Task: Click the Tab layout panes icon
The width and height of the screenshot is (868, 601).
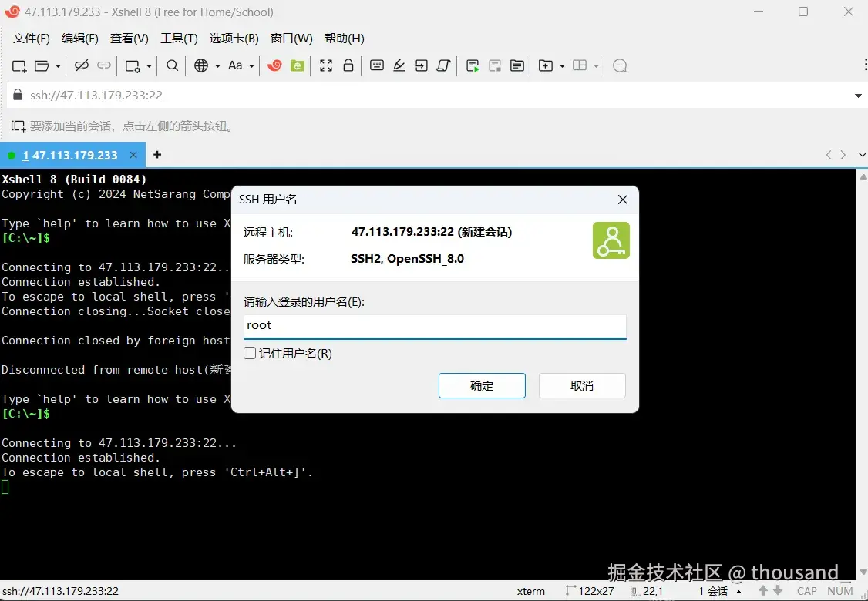Action: (580, 65)
